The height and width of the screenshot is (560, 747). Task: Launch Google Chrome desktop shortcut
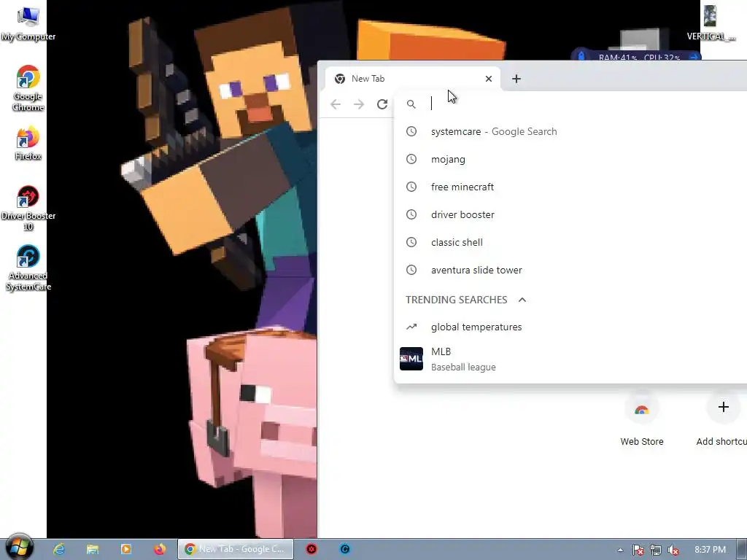[28, 88]
